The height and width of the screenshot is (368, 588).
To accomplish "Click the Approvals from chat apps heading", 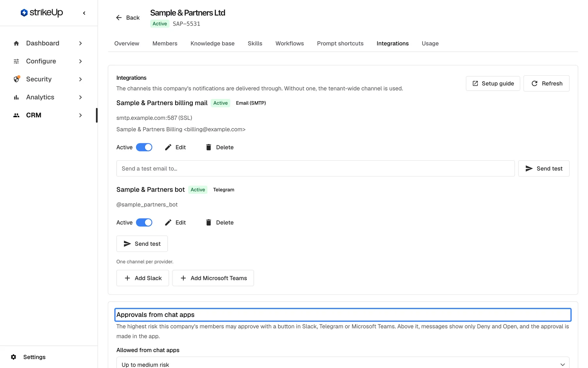I will (x=155, y=315).
